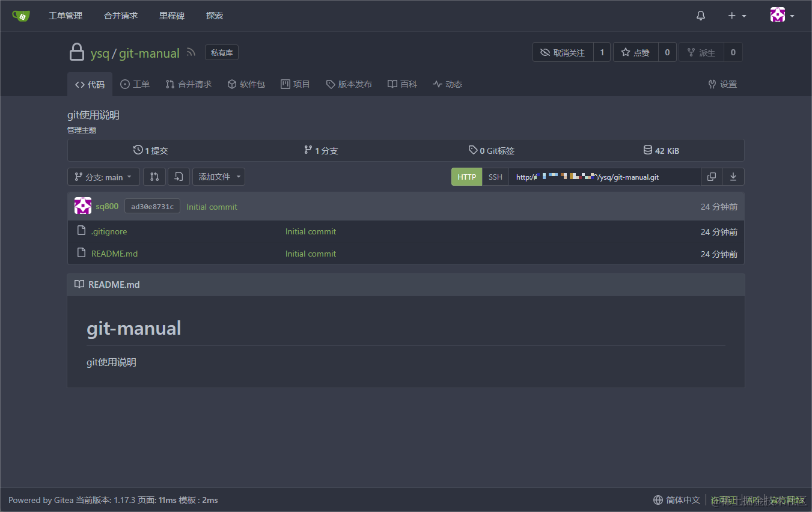Star the repository with 点赞

[636, 52]
